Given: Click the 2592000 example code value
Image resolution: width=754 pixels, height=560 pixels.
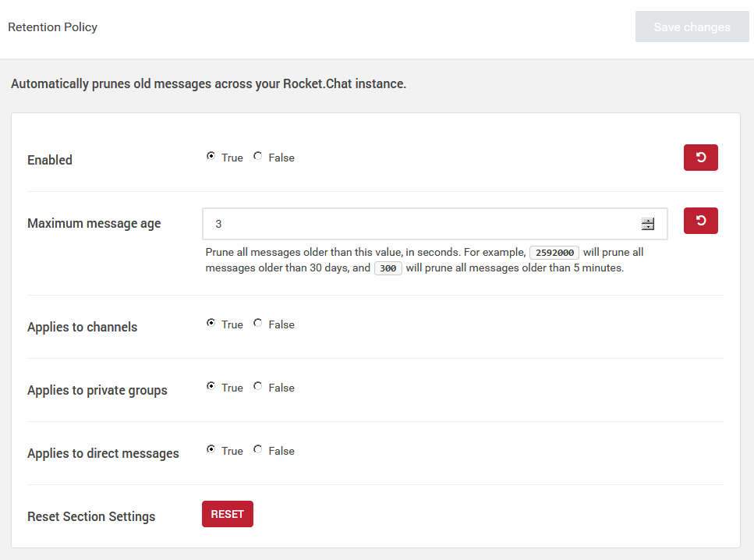Looking at the screenshot, I should click(554, 253).
